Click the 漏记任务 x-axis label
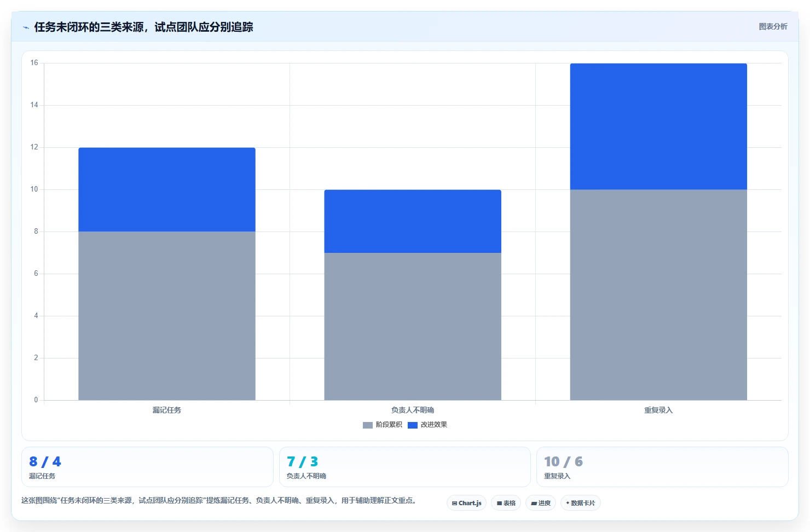 coord(167,410)
